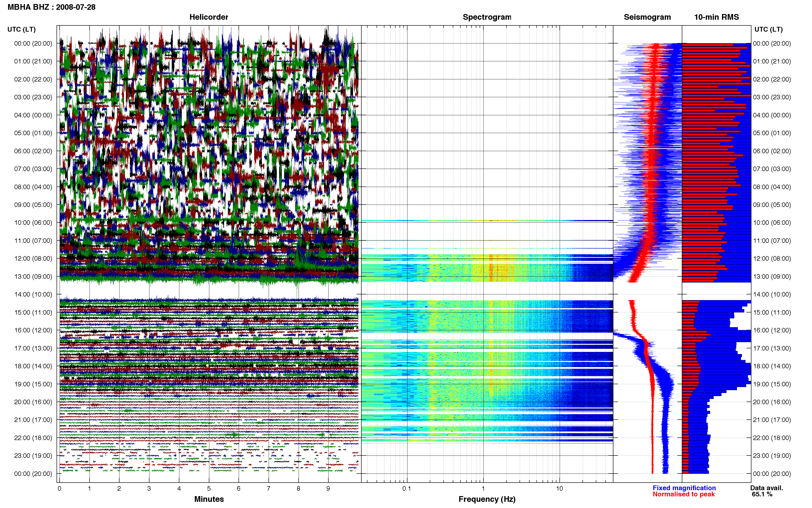
Task: Click the '0' tick on the Minutes axis
Action: 59,489
